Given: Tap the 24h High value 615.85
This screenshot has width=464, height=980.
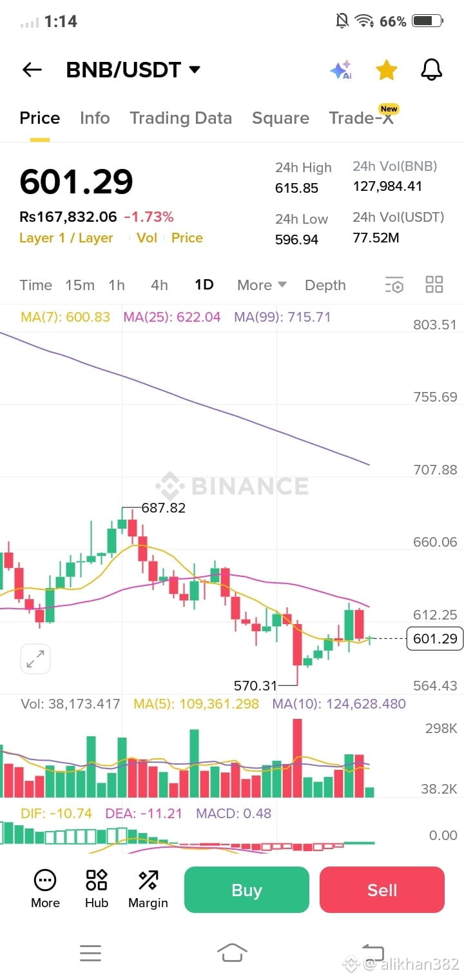Looking at the screenshot, I should (296, 188).
